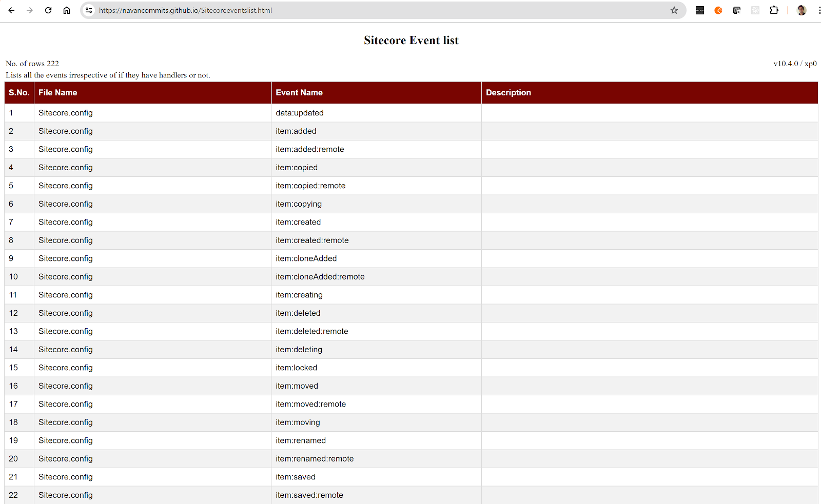Click the item:renamed event cell
This screenshot has width=821, height=504.
(x=377, y=440)
